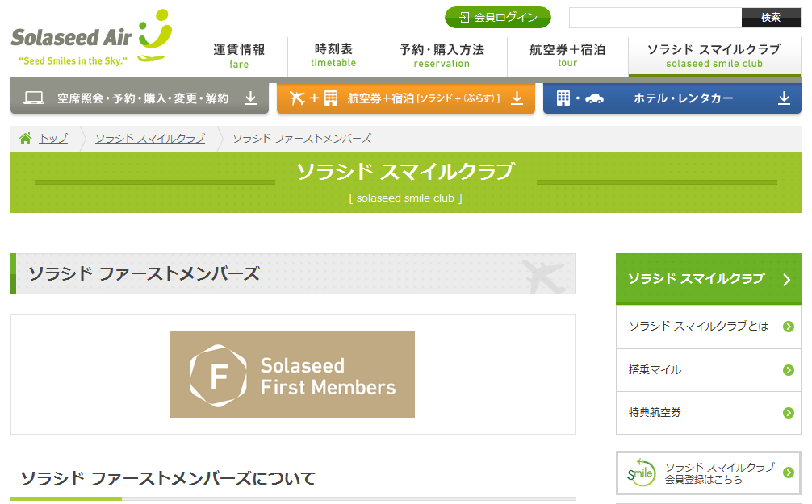The image size is (812, 504).
Task: Open 会員登録はこちら registration banner
Action: pos(709,473)
